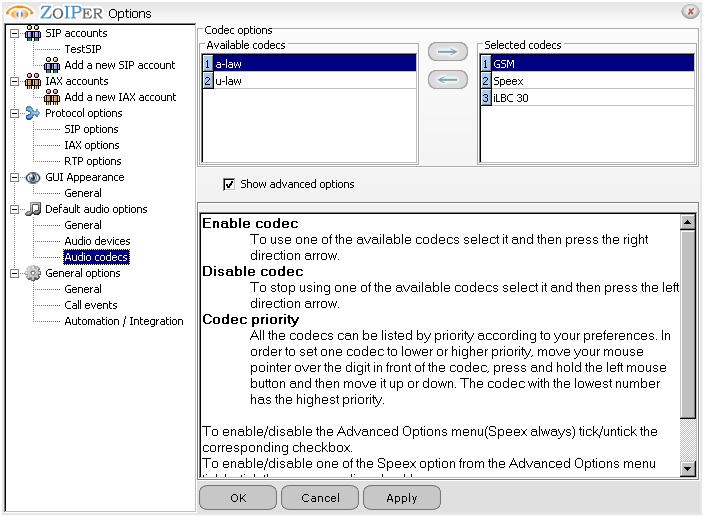The width and height of the screenshot is (704, 517).
Task: Collapse the Protocol options tree node
Action: click(x=14, y=113)
